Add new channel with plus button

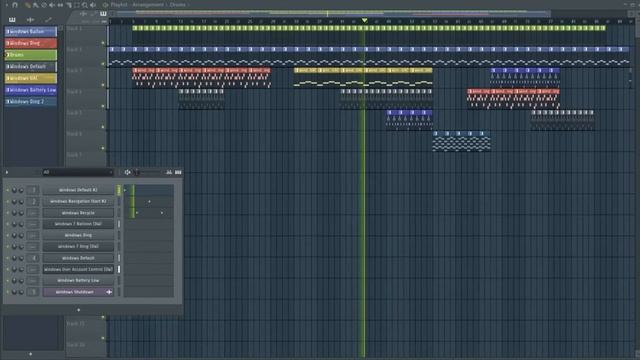(x=78, y=310)
